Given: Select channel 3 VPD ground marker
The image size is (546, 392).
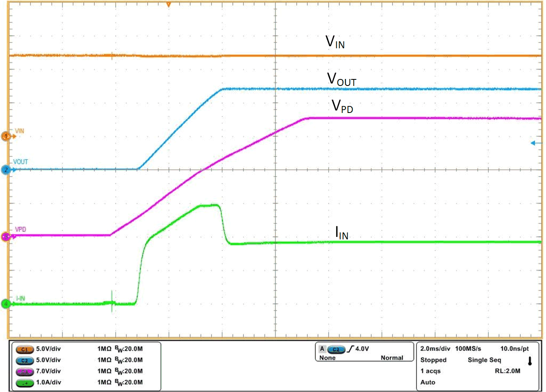Looking at the screenshot, I should 6,237.
